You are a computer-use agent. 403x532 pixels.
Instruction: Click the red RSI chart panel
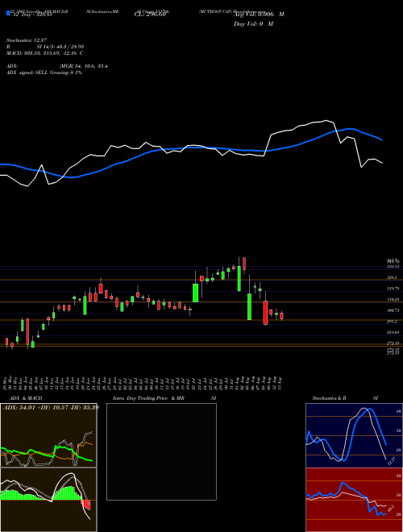pyautogui.click(x=354, y=500)
